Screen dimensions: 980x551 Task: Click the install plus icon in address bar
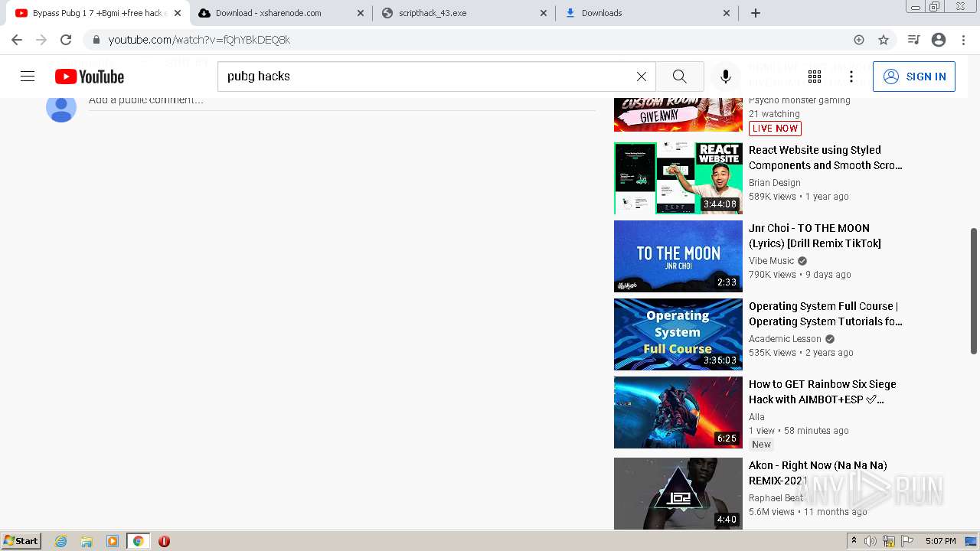859,40
